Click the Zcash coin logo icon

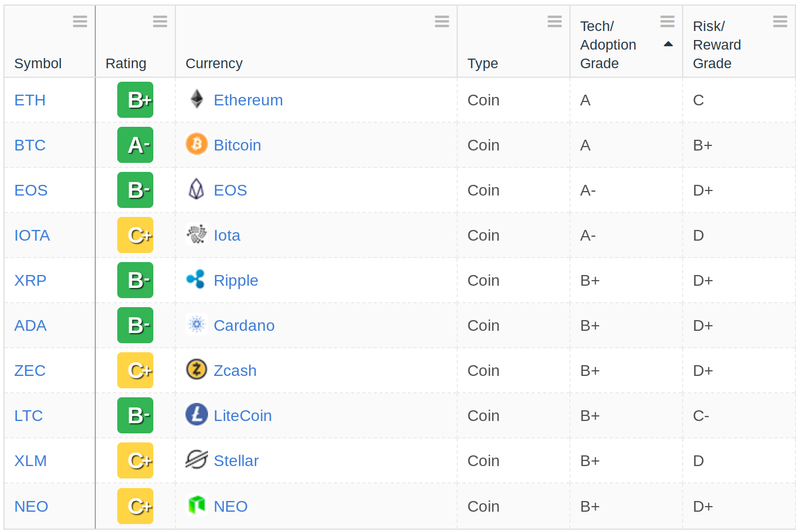pyautogui.click(x=197, y=370)
